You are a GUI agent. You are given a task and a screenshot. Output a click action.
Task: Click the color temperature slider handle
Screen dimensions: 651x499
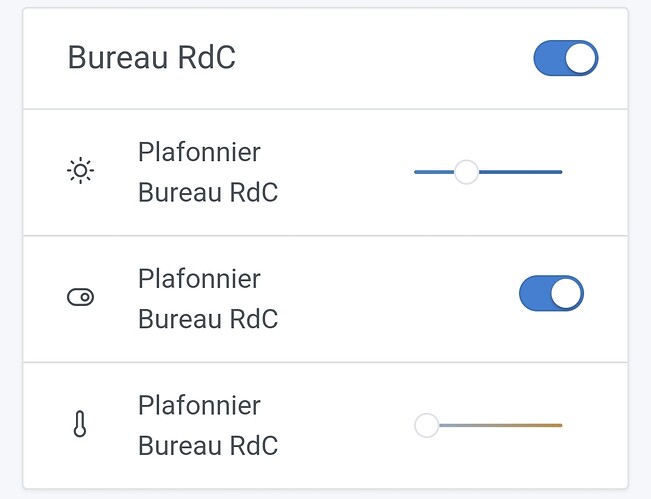click(427, 425)
